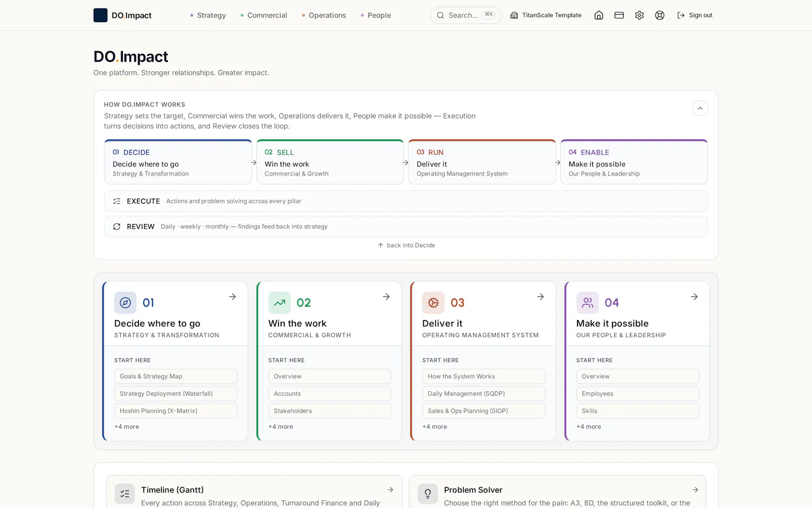This screenshot has width=812, height=508.
Task: Show +4 more under Our People & Leadership
Action: pos(589,427)
